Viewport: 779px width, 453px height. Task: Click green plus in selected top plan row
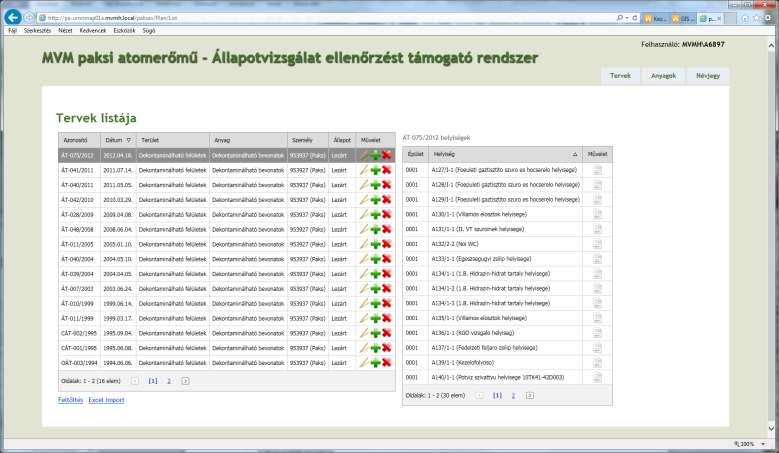[376, 155]
